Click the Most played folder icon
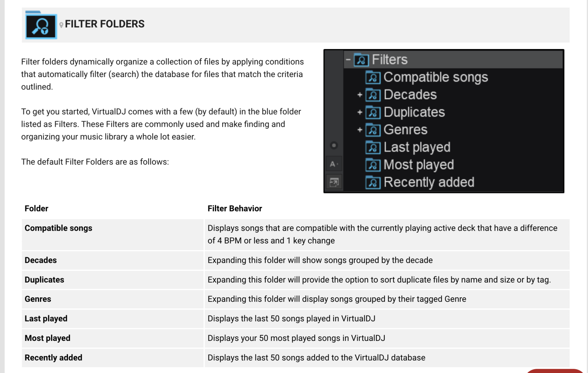 (373, 165)
